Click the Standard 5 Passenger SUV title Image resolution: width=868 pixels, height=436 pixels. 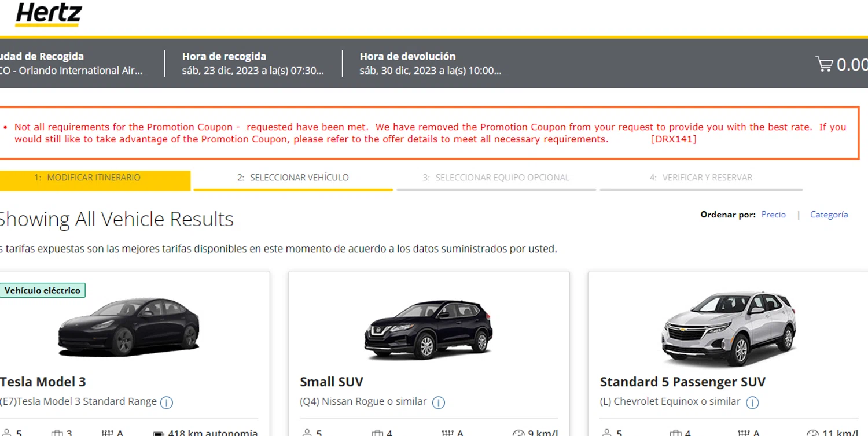tap(683, 382)
